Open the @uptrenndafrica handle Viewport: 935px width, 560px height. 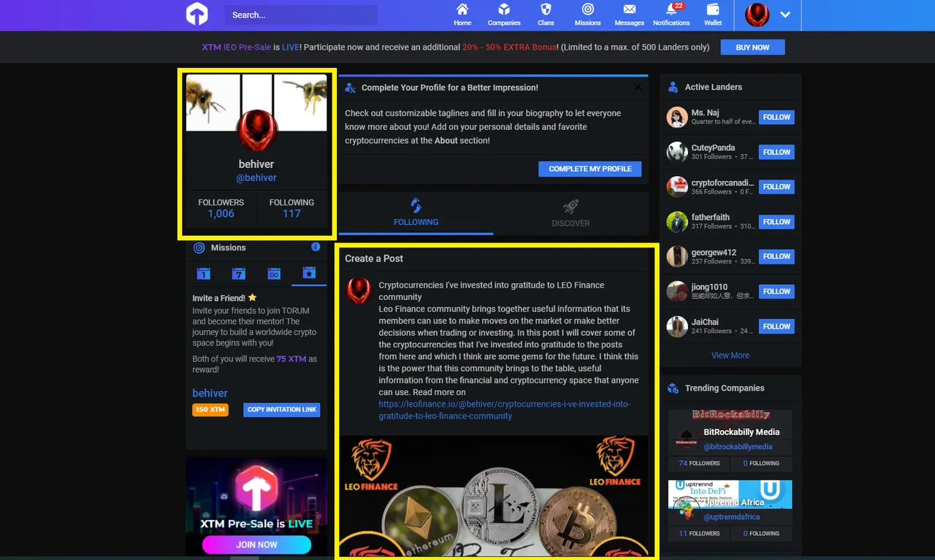(x=731, y=517)
